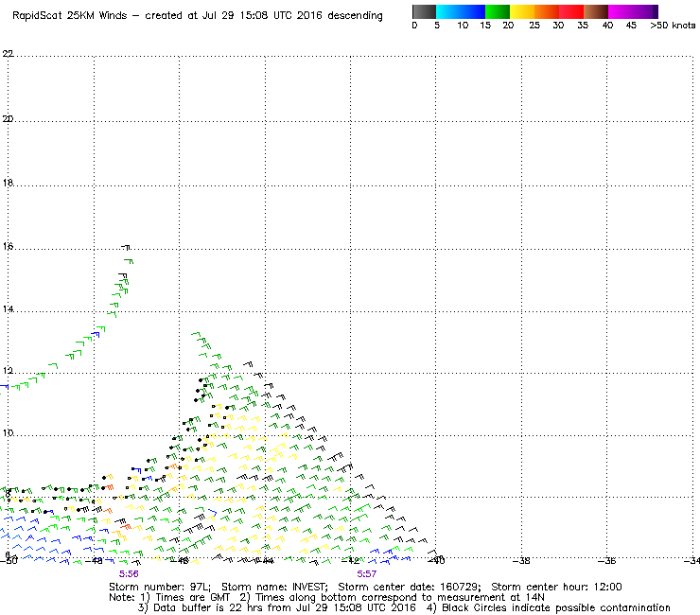
Task: Click the gray 0-5 knots legend segment
Action: 424,11
